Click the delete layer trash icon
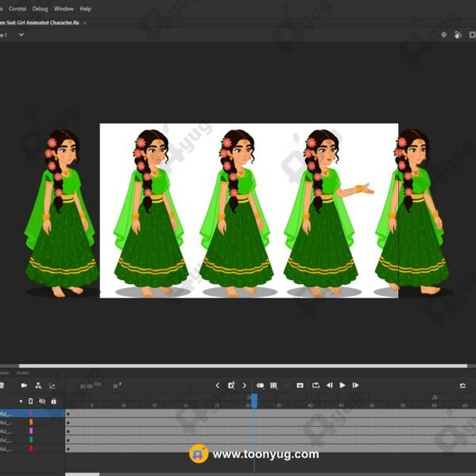Screen dimensions: 476x476 point(2,386)
